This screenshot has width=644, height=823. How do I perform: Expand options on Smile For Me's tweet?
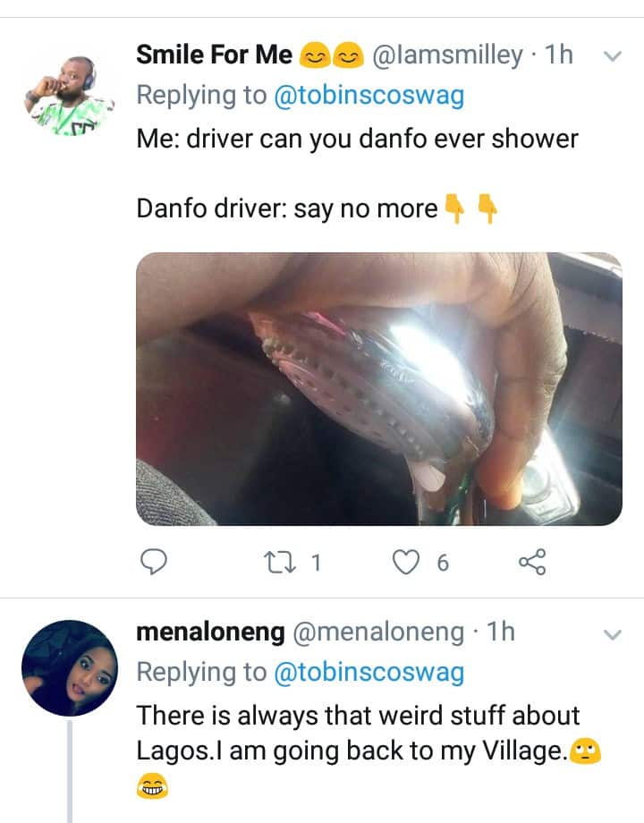pos(613,57)
